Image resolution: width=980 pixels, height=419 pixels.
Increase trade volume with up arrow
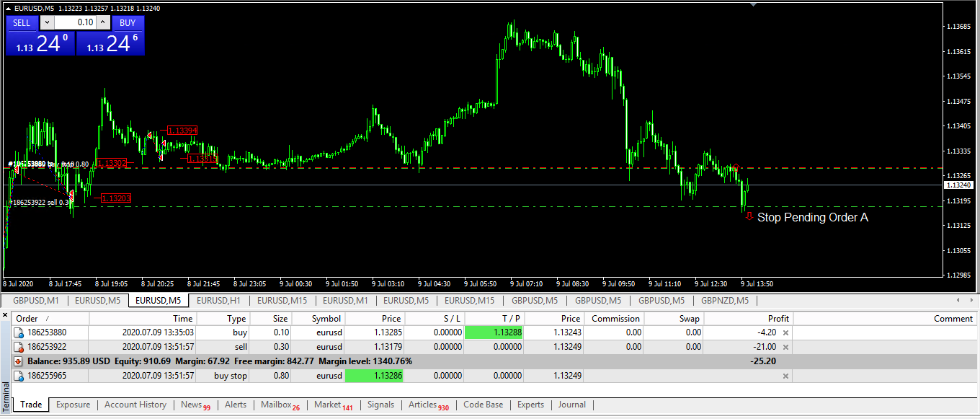coord(102,22)
